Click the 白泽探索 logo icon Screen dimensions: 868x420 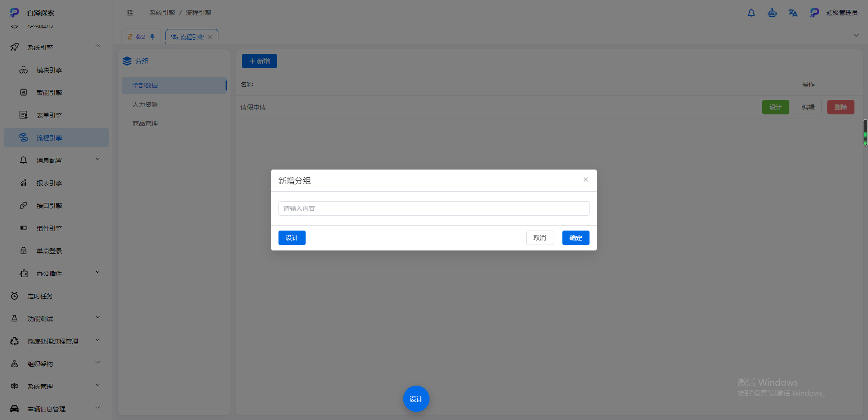14,13
